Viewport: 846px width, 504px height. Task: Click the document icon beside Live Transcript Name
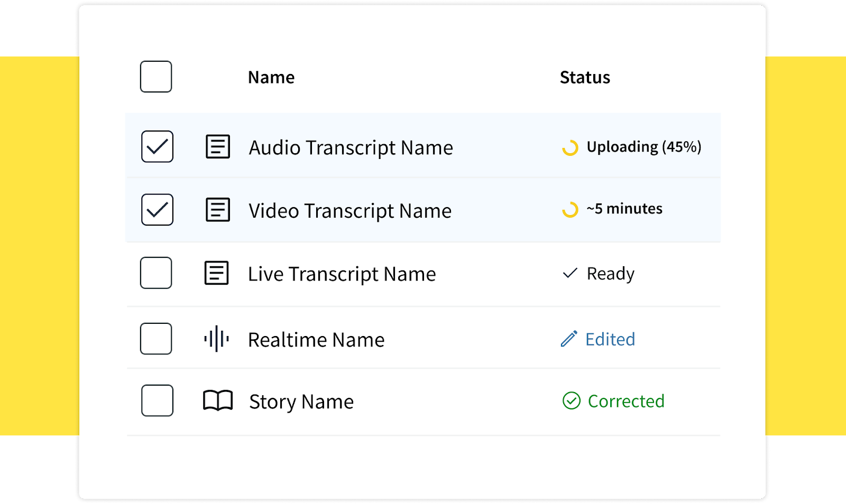216,273
